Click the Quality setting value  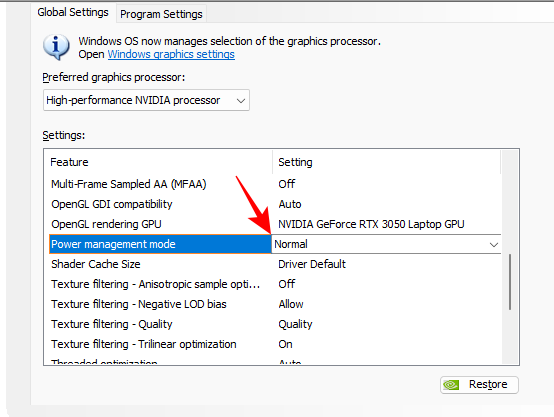tap(295, 324)
